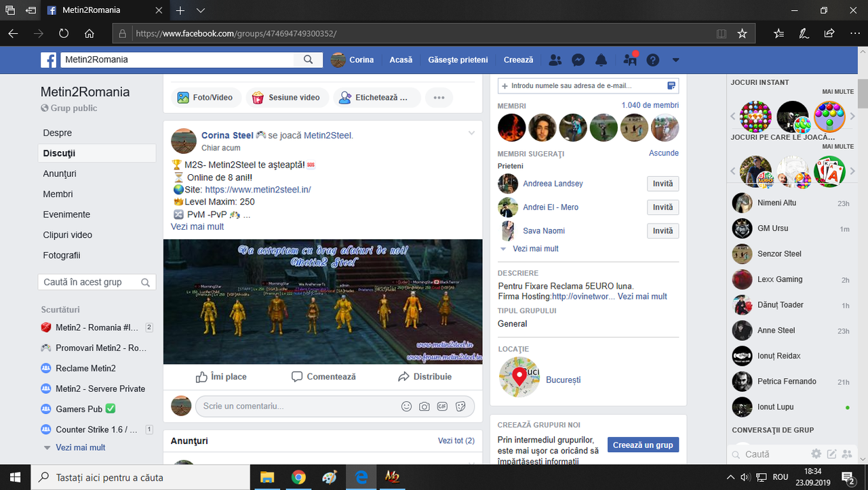Open the Membri section
Viewport: 868px width, 490px height.
[58, 194]
